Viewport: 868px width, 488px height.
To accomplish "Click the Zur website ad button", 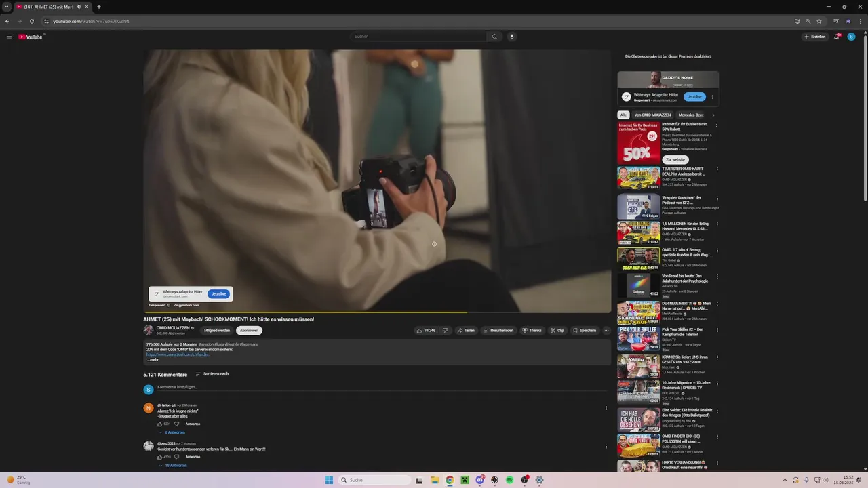I will (x=675, y=160).
